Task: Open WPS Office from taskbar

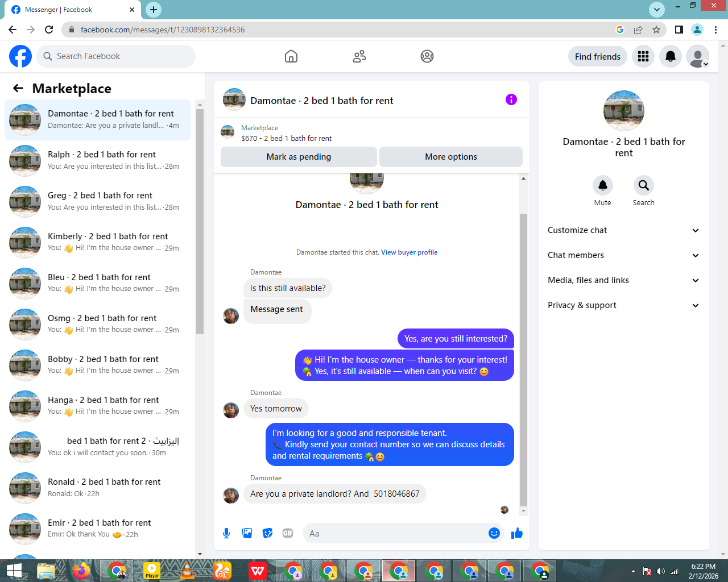Action: click(x=258, y=571)
